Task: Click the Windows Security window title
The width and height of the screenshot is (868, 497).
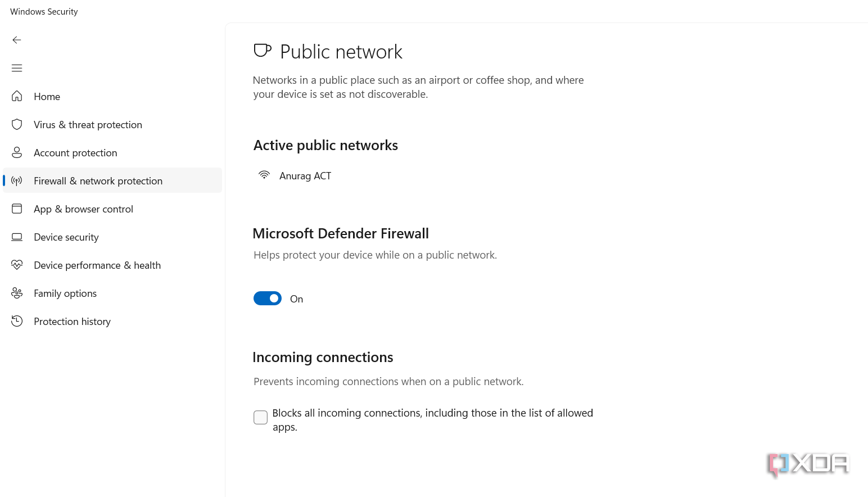Action: 44,12
